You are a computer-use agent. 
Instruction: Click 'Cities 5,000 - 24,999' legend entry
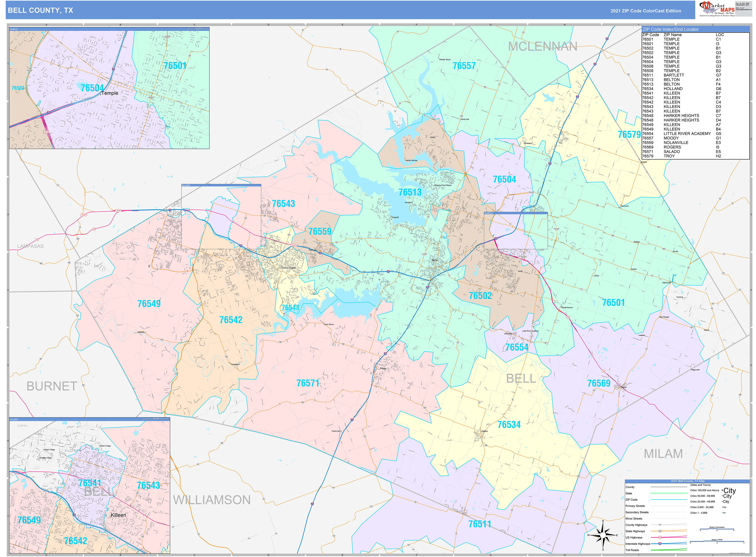coord(702,508)
